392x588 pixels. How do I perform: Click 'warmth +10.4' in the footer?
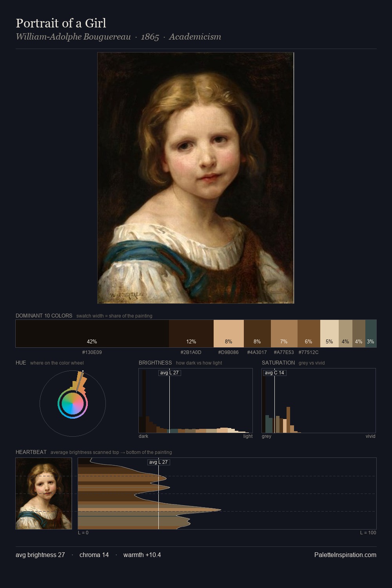(x=142, y=555)
